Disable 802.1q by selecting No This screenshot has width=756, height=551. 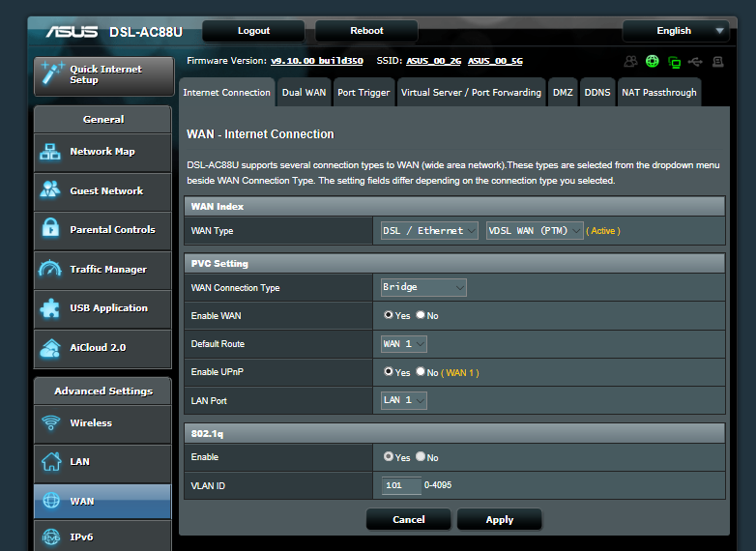pos(421,457)
